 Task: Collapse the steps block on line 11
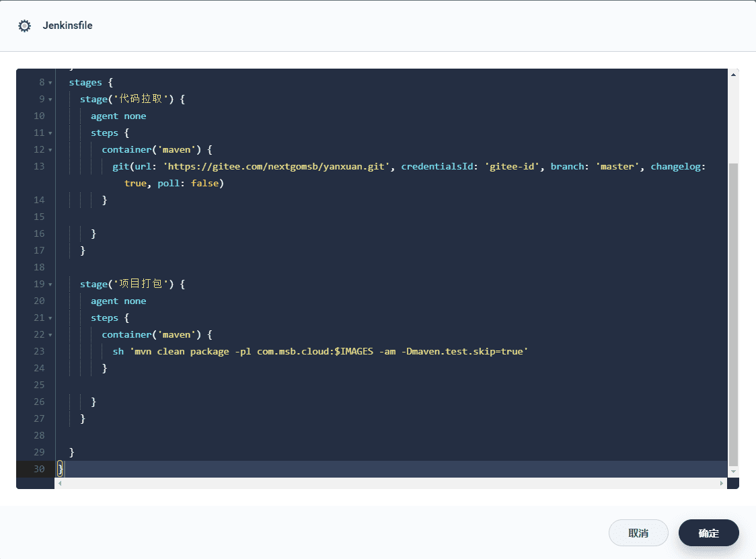pyautogui.click(x=50, y=133)
